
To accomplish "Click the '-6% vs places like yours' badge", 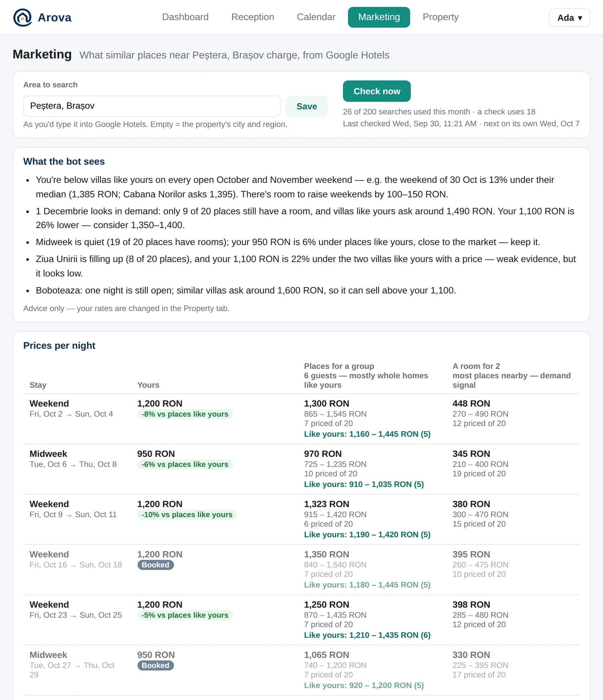I will pos(185,464).
